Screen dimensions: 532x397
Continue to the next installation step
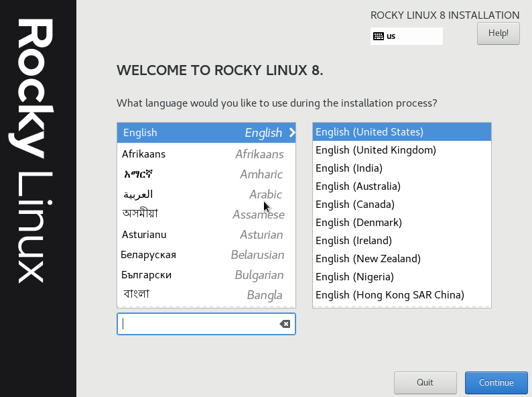[x=496, y=382]
